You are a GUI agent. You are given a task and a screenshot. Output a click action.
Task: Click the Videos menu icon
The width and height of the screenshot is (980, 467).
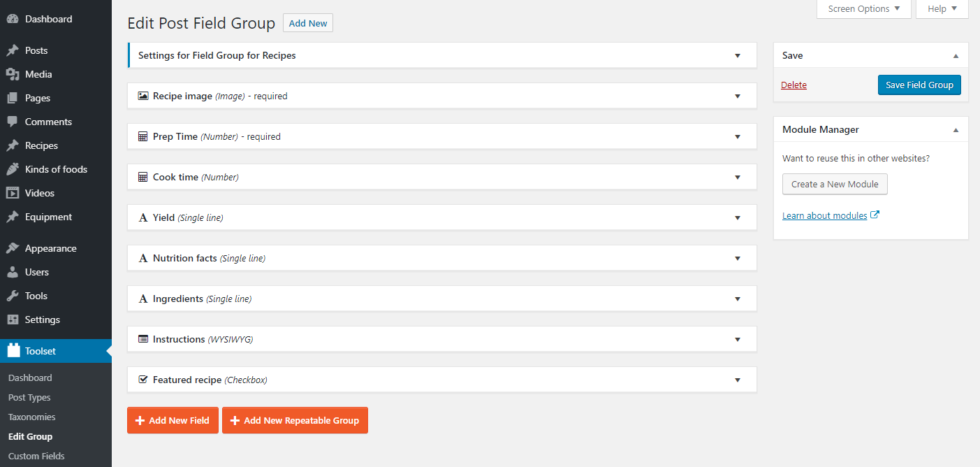pos(13,193)
